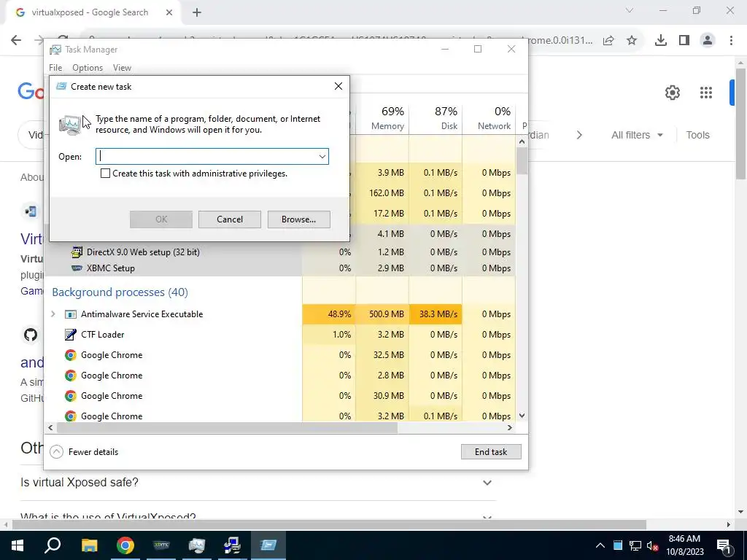The width and height of the screenshot is (747, 560).
Task: Collapse view with Fewer details
Action: (x=85, y=452)
